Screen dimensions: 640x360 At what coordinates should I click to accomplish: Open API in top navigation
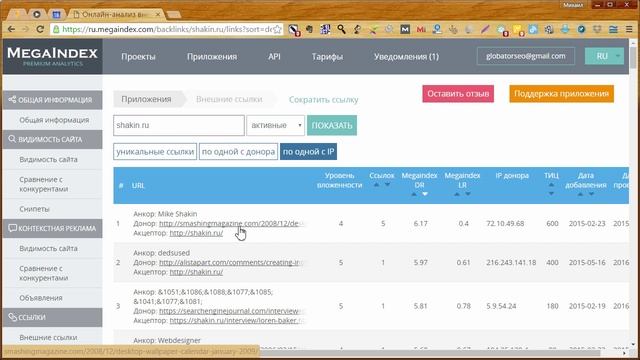(274, 56)
